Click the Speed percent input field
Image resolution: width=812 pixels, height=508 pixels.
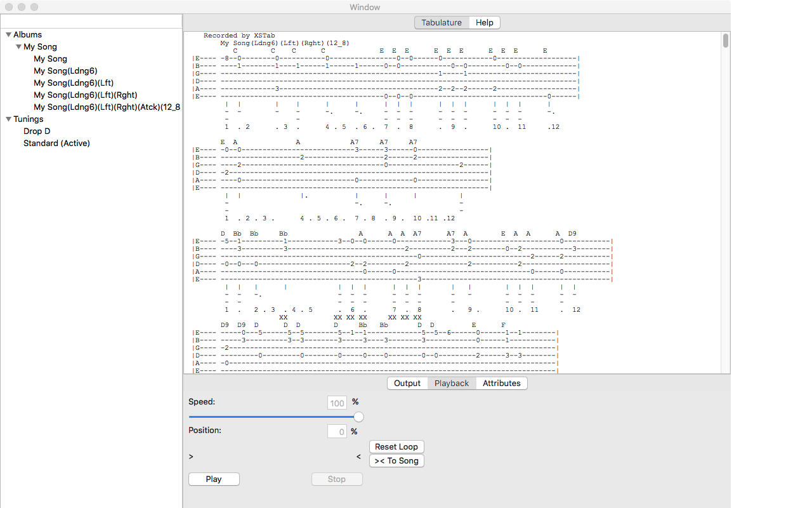[337, 403]
